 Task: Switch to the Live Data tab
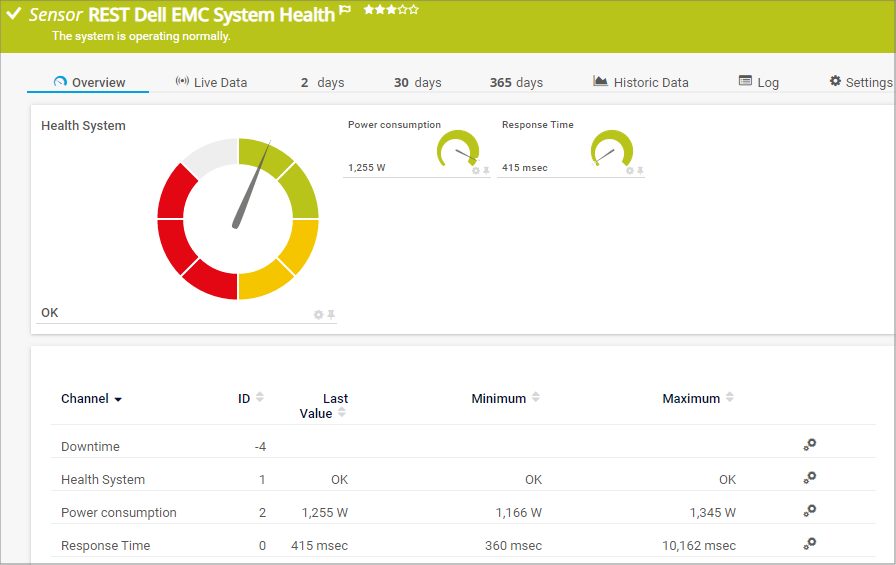click(211, 82)
